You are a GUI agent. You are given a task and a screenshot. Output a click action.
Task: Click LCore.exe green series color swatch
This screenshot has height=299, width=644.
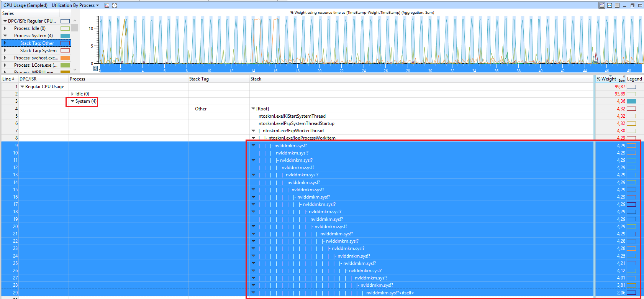tap(65, 65)
